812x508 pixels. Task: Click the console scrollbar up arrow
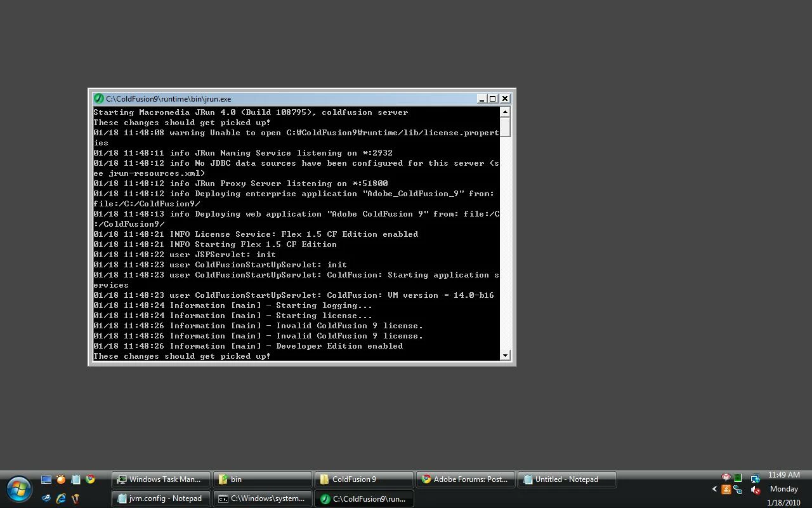pos(505,112)
